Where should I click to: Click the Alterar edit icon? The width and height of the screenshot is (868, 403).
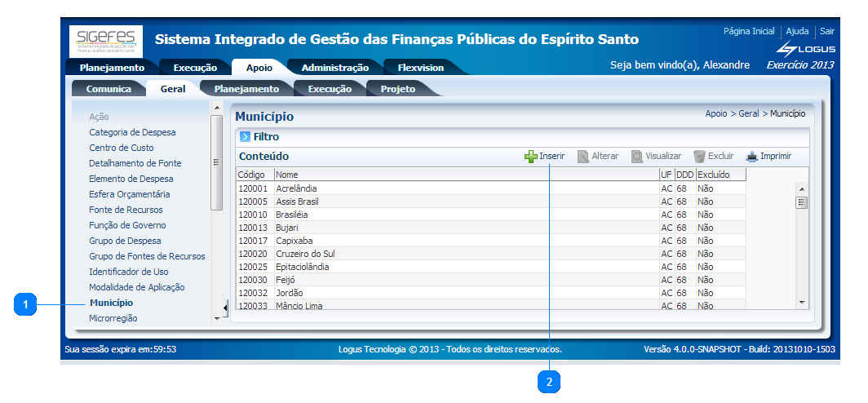(x=583, y=157)
